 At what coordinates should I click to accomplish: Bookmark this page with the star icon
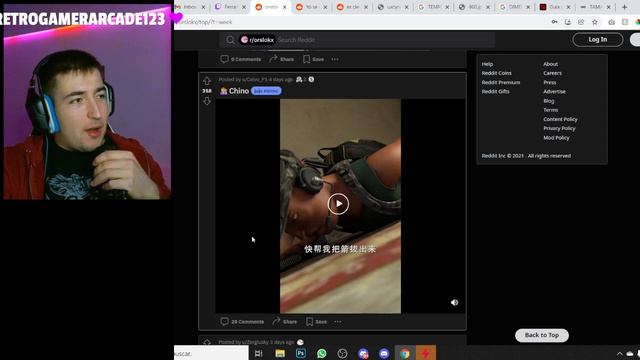click(x=595, y=22)
